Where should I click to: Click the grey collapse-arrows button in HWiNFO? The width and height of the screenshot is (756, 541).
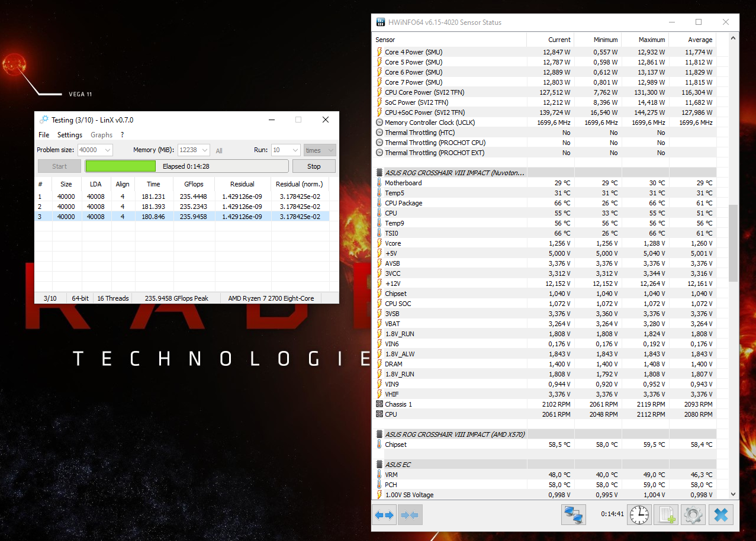pos(410,515)
